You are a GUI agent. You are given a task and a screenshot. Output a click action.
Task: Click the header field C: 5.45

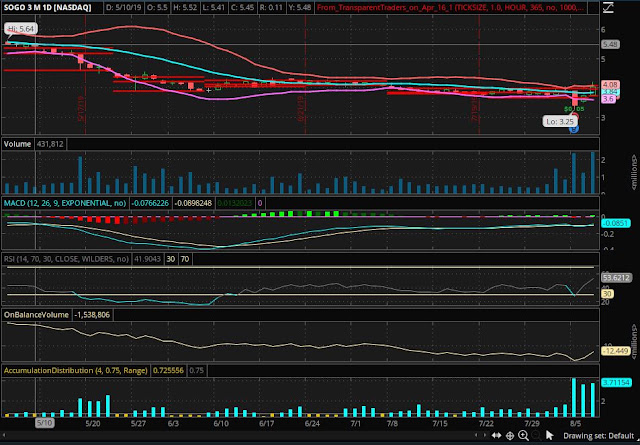(x=243, y=7)
